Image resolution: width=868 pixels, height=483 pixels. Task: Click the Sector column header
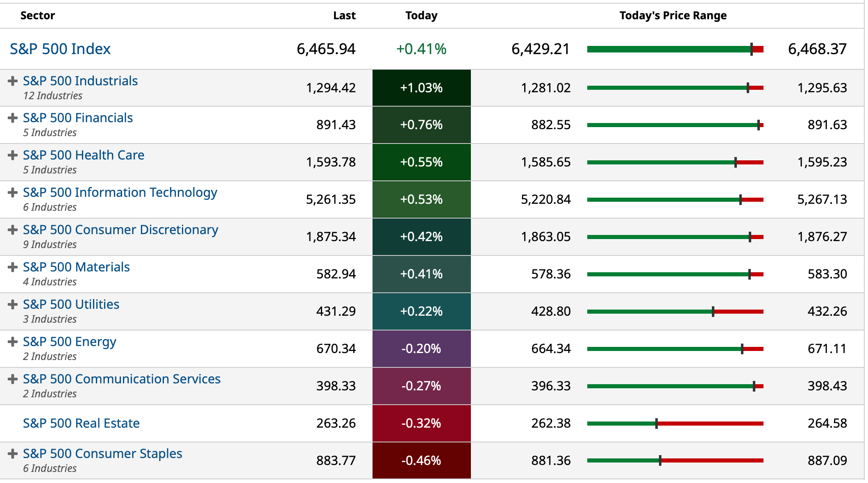coord(38,16)
